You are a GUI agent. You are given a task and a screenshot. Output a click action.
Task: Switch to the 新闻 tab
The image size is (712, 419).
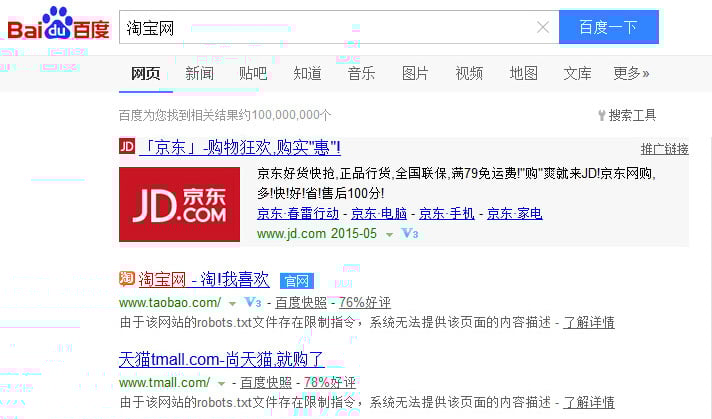pyautogui.click(x=199, y=73)
